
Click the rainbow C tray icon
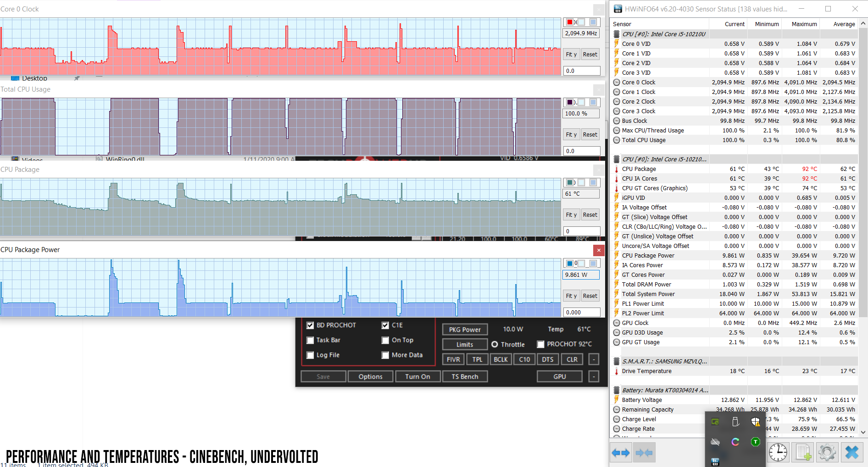coord(735,442)
